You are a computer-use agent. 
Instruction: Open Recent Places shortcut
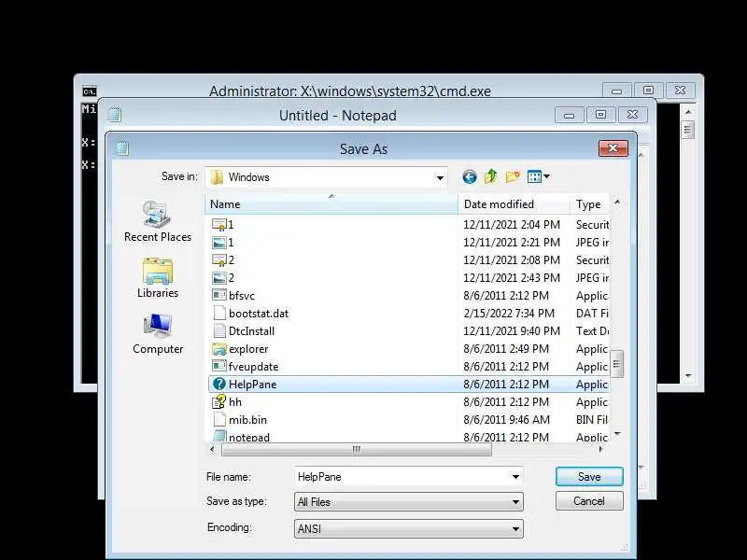pos(158,221)
